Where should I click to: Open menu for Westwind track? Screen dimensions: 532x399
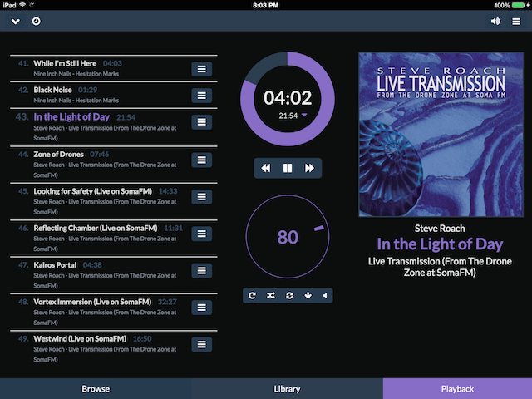(201, 345)
